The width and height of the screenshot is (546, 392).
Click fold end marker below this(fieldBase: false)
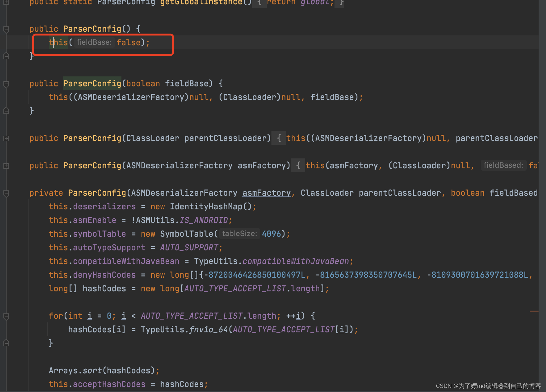pos(6,56)
